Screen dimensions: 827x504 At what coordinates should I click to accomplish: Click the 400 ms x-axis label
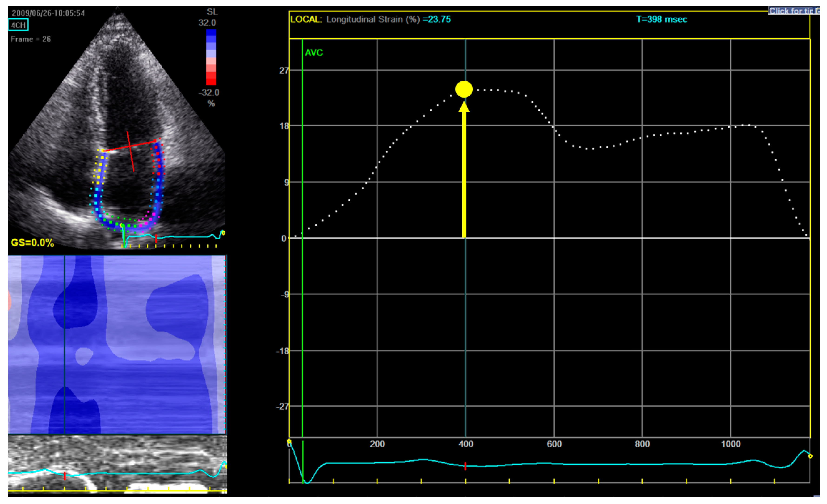tap(466, 444)
